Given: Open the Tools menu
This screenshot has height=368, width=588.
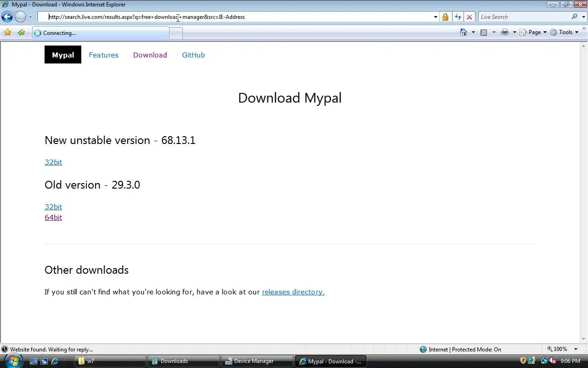Looking at the screenshot, I should pyautogui.click(x=564, y=32).
